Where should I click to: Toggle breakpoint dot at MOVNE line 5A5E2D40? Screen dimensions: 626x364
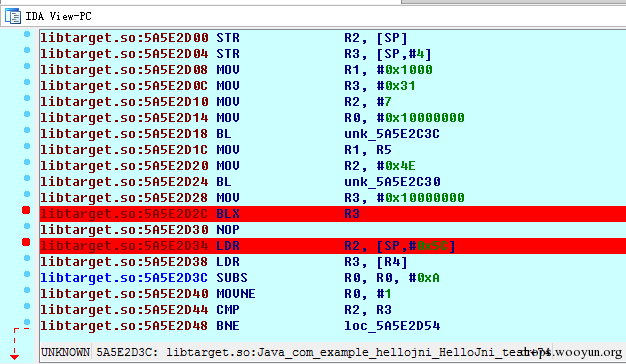27,290
